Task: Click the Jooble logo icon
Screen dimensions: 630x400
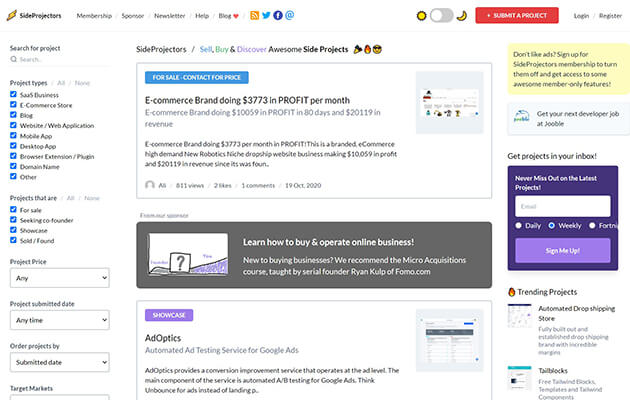Action: click(522, 116)
